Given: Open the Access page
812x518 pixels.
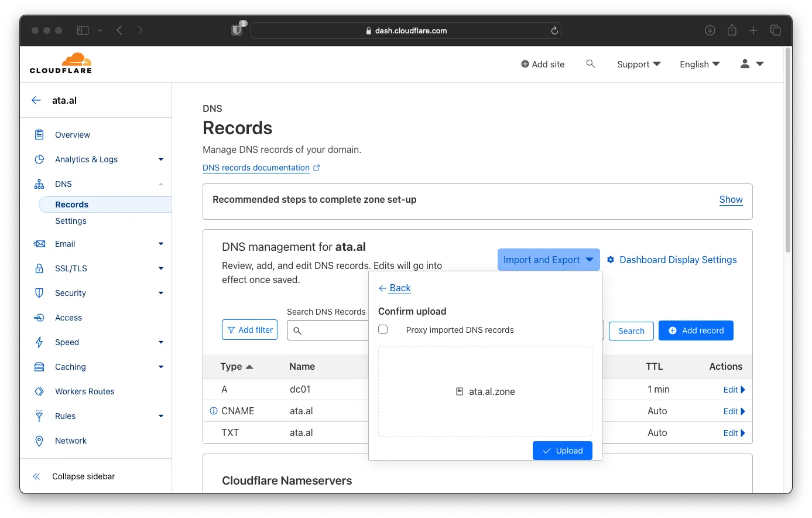Looking at the screenshot, I should point(68,318).
